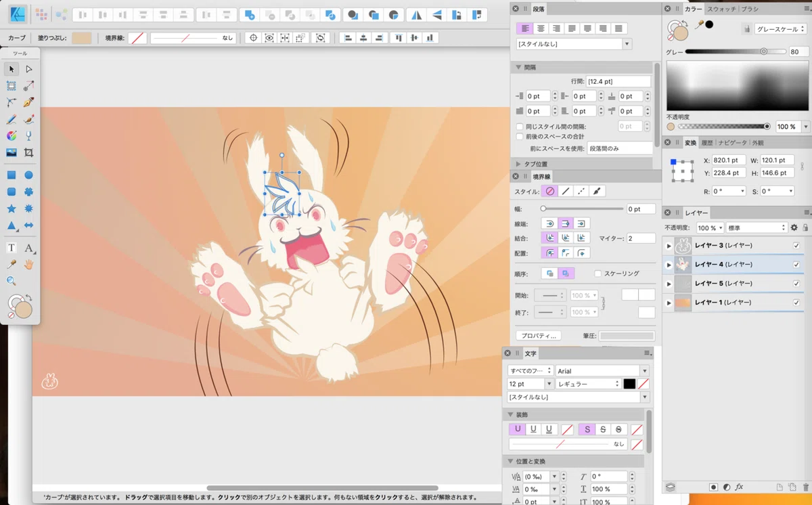Select the Ellipse tool

click(x=29, y=175)
